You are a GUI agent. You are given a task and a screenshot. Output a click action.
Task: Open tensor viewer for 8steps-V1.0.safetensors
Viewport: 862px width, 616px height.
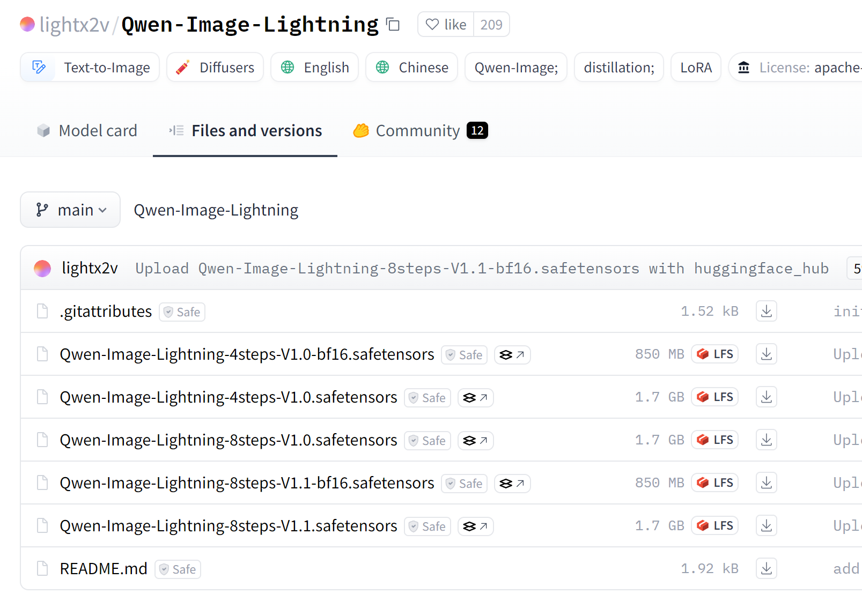click(476, 441)
